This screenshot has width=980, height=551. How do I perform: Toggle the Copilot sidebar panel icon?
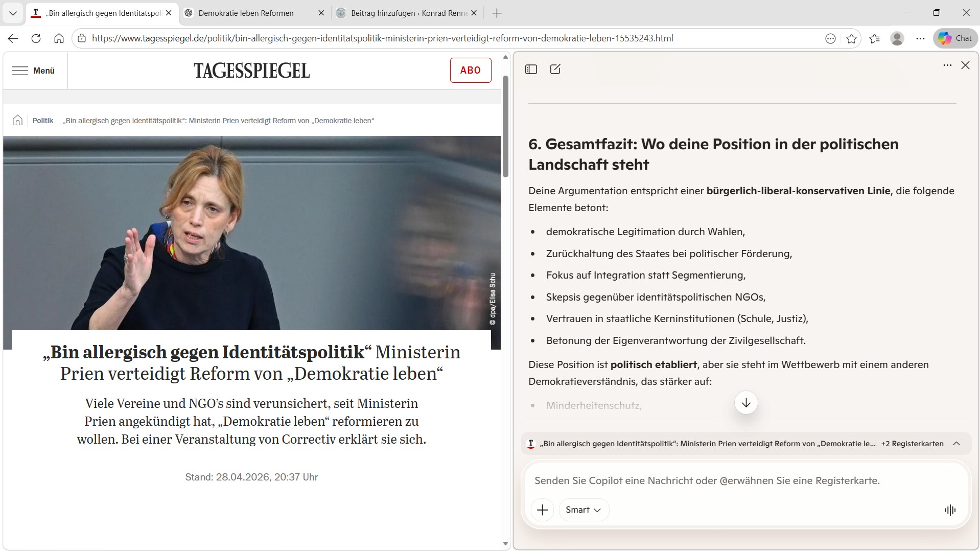[x=531, y=70]
